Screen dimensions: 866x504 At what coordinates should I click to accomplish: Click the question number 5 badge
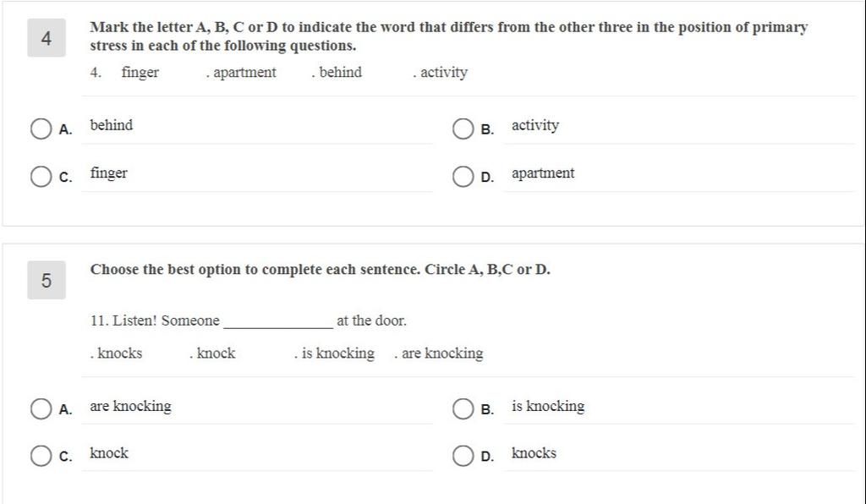pos(47,280)
